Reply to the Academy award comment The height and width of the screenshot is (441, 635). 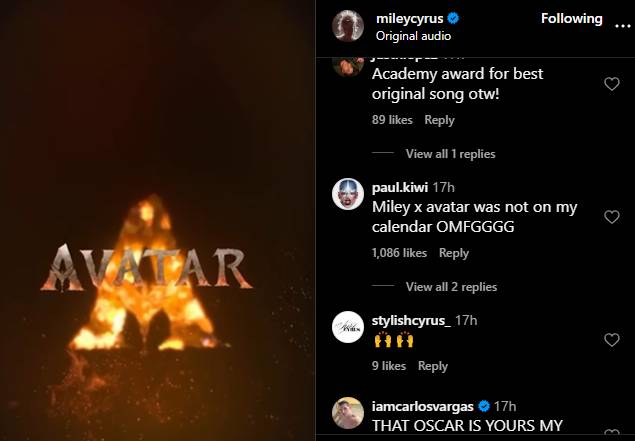click(x=439, y=120)
